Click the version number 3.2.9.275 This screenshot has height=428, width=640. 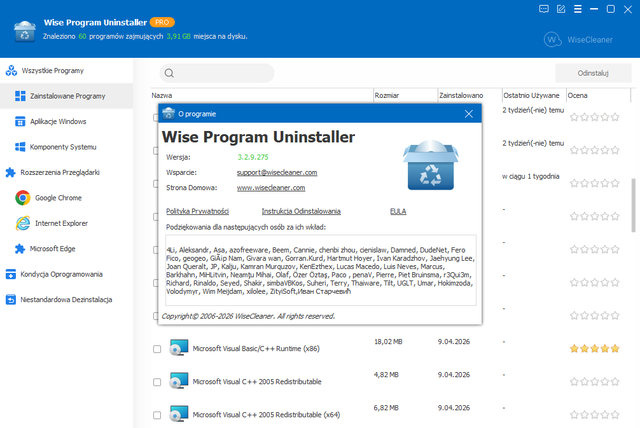253,157
